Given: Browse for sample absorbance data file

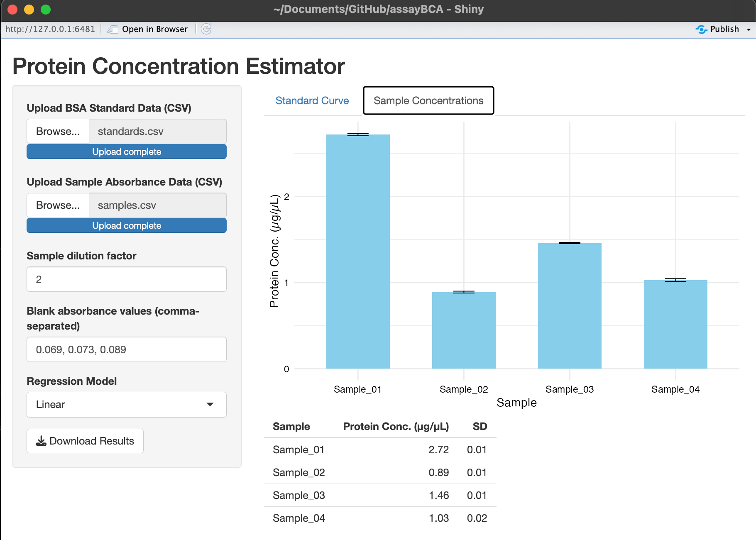Looking at the screenshot, I should click(58, 205).
